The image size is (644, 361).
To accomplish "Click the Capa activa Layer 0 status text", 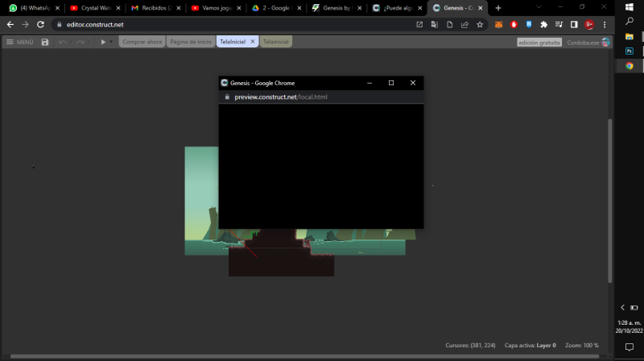I will coord(530,346).
